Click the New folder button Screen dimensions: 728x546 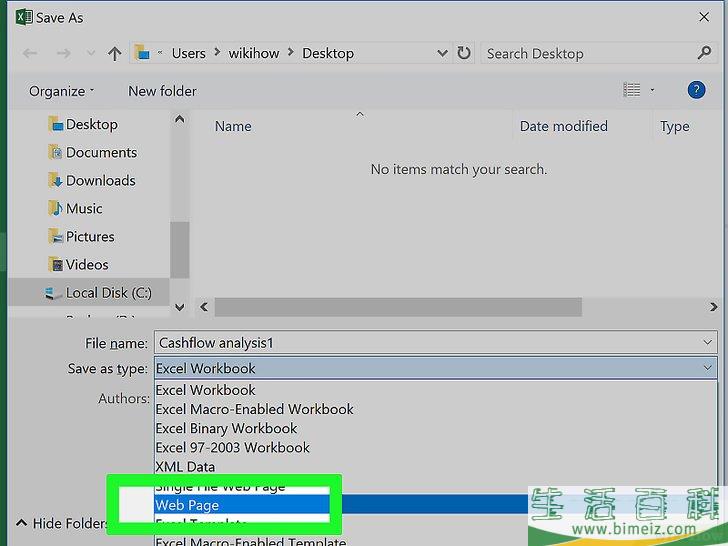click(x=162, y=91)
